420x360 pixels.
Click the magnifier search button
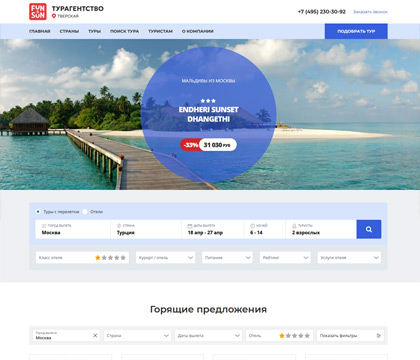pos(369,229)
